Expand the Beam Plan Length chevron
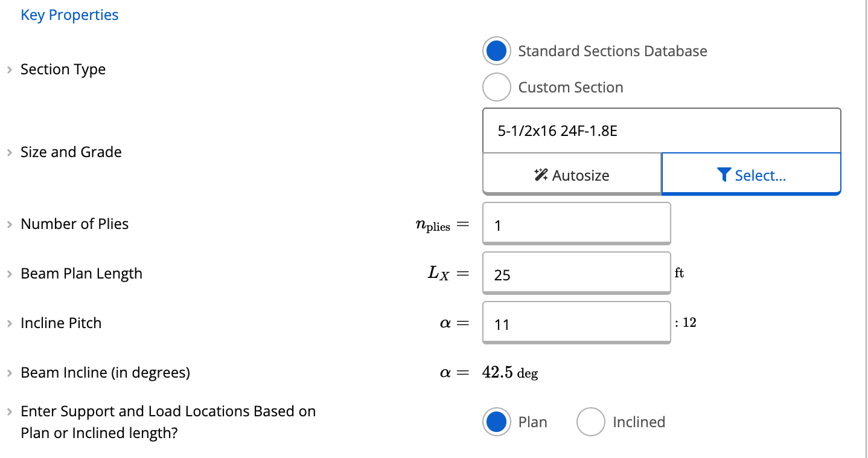Image resolution: width=868 pixels, height=458 pixels. coord(10,274)
